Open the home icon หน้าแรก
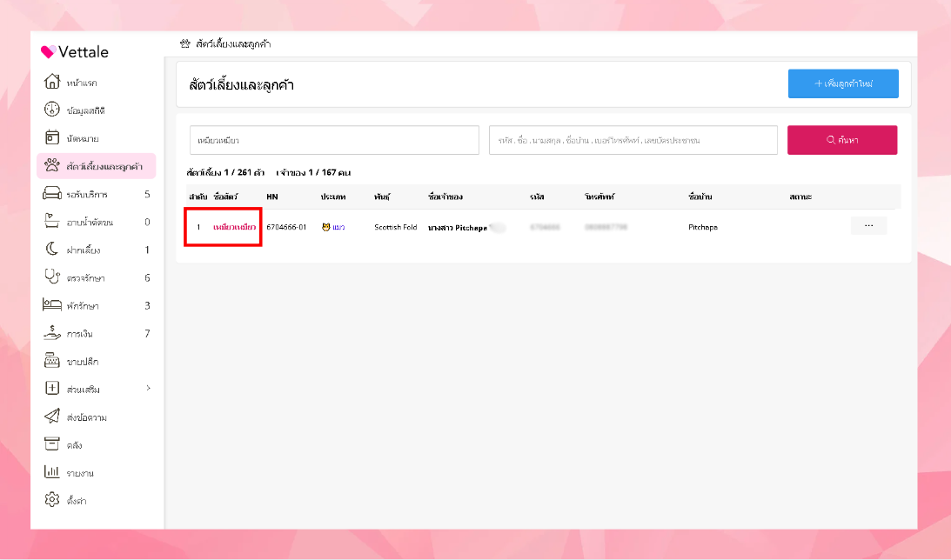The image size is (951, 560). pyautogui.click(x=52, y=81)
